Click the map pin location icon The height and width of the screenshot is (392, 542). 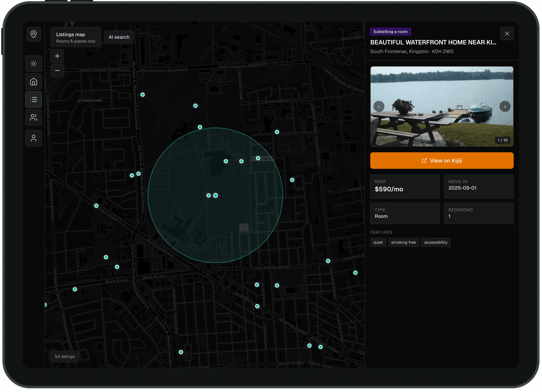point(34,34)
